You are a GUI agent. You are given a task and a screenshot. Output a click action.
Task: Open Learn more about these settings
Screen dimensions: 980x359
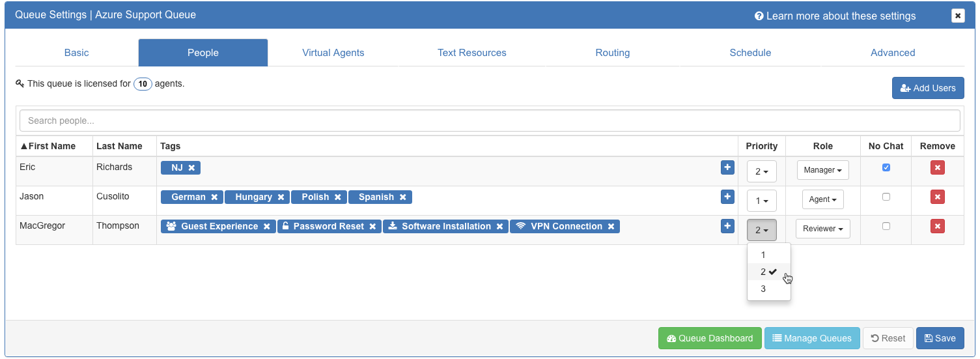click(x=835, y=16)
